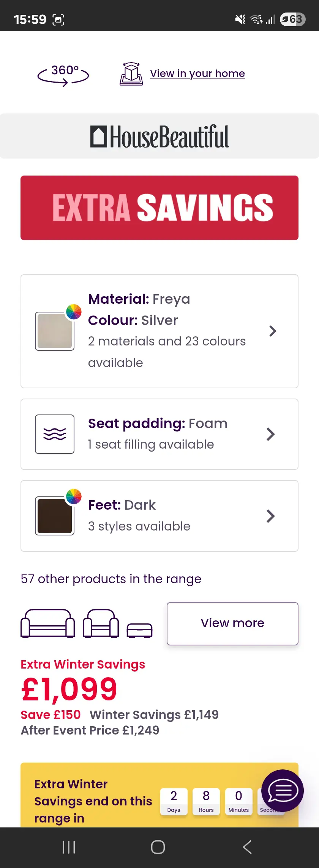Tap the sofa icon in range
Screen dimensions: 319x868
click(x=48, y=623)
